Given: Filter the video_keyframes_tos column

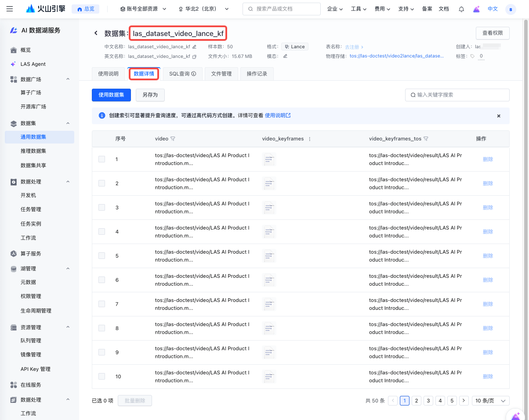Looking at the screenshot, I should (x=426, y=139).
